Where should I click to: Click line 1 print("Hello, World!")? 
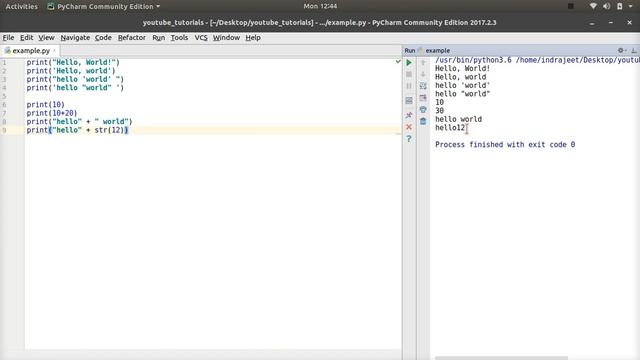click(x=73, y=62)
